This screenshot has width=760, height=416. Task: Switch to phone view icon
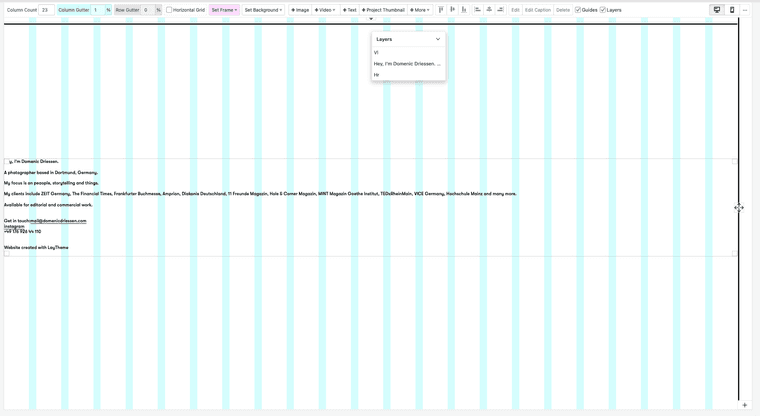(x=732, y=10)
